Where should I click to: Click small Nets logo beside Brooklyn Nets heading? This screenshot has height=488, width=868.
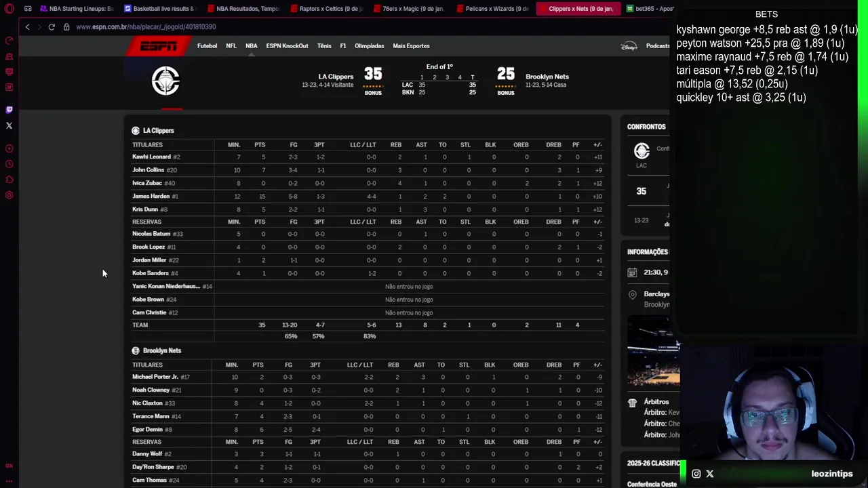(x=136, y=350)
